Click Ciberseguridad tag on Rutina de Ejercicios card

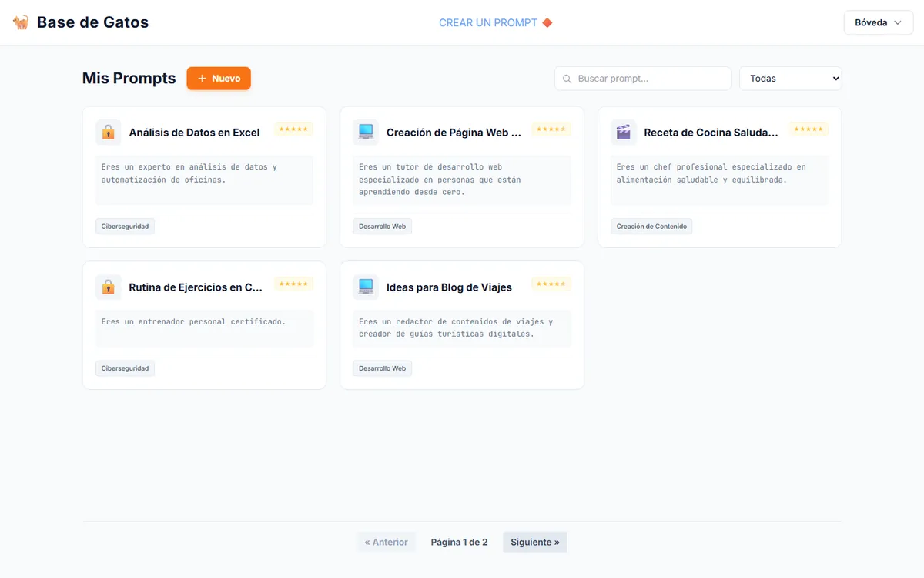tap(125, 368)
